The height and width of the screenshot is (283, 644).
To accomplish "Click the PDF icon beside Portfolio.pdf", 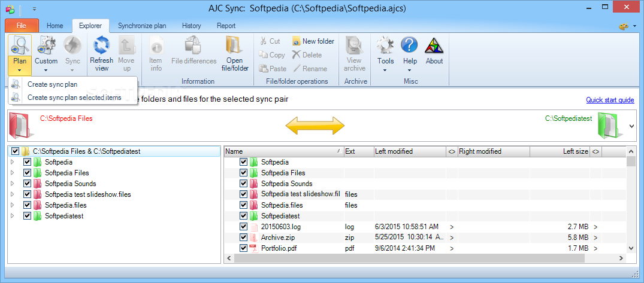I will [x=254, y=248].
